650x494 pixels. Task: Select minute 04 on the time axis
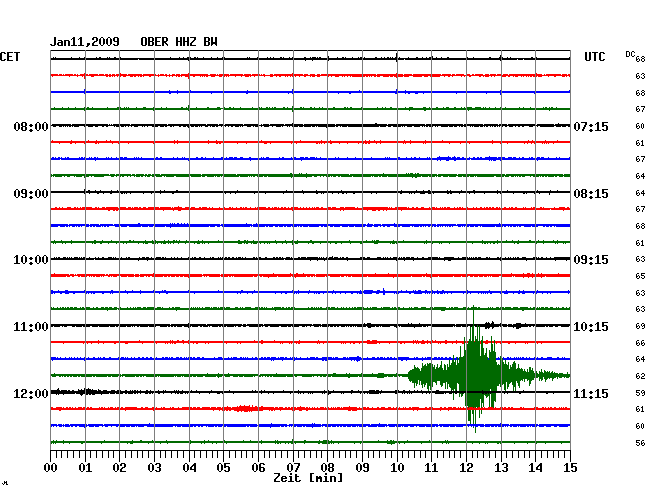tap(189, 467)
